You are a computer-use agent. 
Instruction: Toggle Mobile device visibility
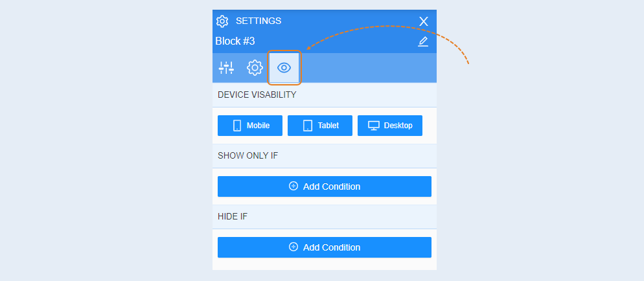[250, 126]
